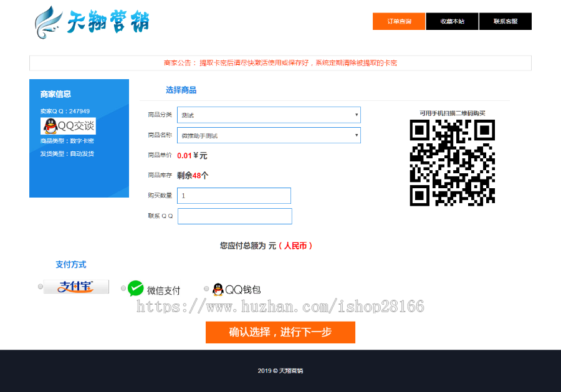Click the 天翔营销 logo at top left
The height and width of the screenshot is (392, 561).
93,23
